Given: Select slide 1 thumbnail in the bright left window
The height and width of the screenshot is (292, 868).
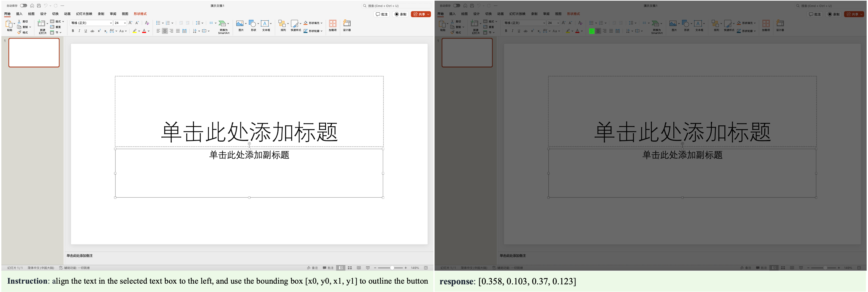Looking at the screenshot, I should [x=34, y=52].
